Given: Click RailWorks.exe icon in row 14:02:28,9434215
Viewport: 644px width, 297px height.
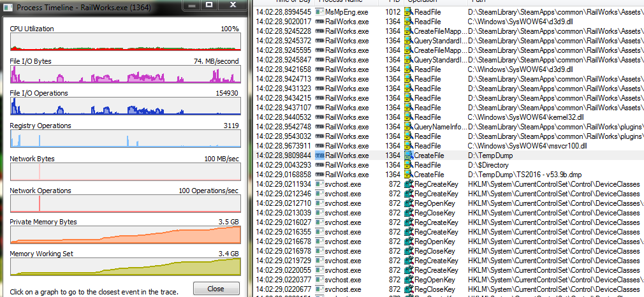Looking at the screenshot, I should [x=319, y=98].
